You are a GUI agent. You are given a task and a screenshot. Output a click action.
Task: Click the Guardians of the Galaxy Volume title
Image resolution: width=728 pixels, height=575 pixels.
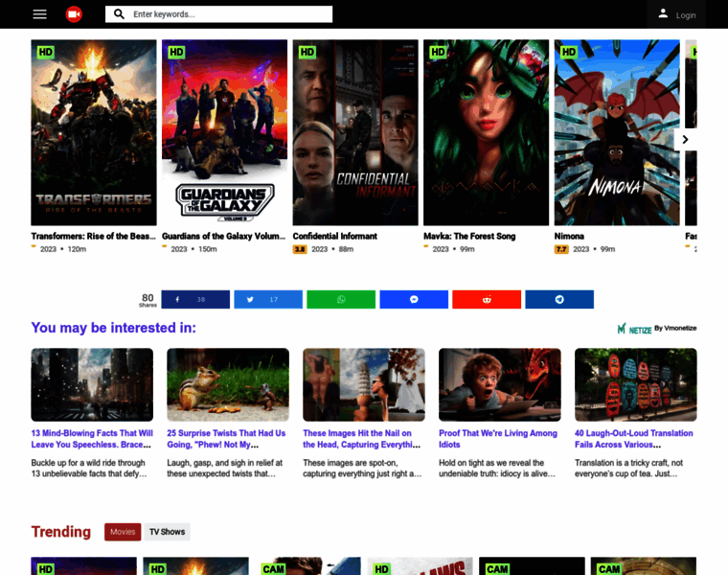point(224,236)
